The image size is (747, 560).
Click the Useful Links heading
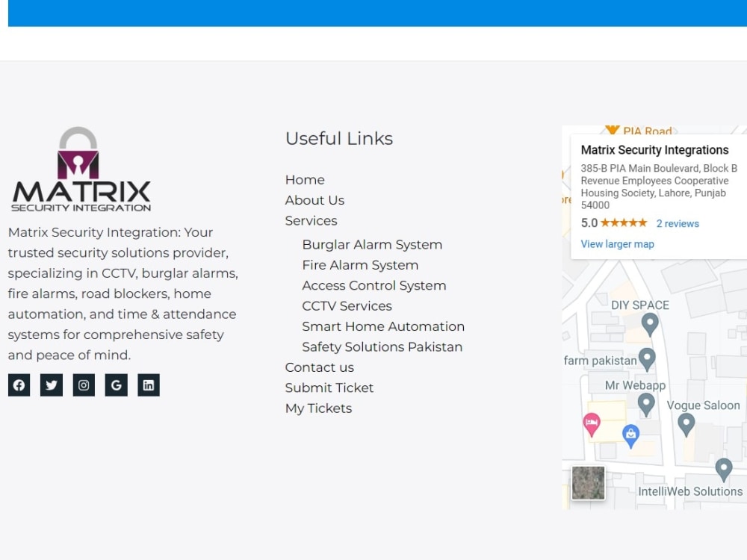[x=339, y=139]
